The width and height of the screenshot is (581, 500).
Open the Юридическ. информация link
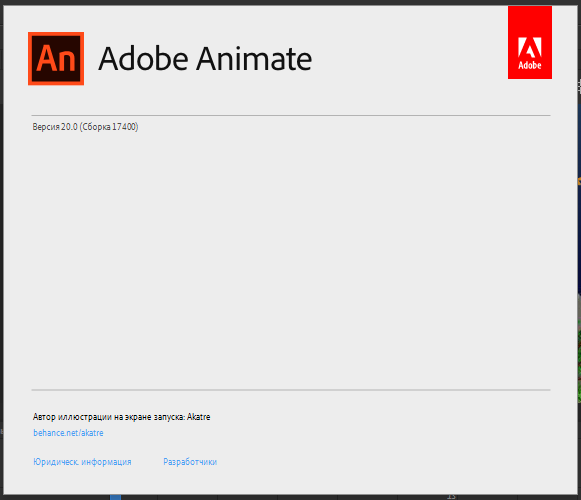(x=82, y=462)
